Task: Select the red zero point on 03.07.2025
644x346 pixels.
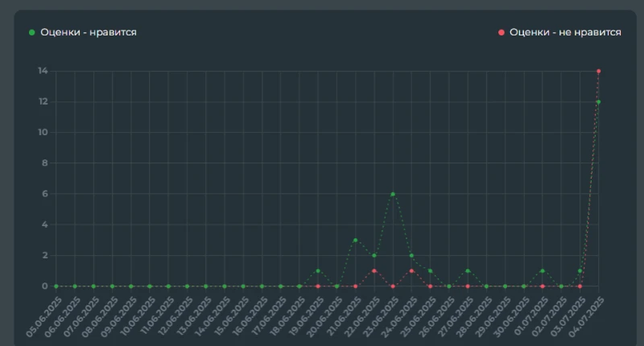Action: 580,286
